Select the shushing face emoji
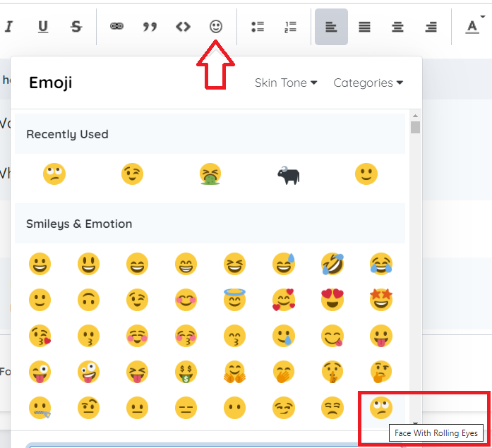Image resolution: width=492 pixels, height=448 pixels. (332, 372)
